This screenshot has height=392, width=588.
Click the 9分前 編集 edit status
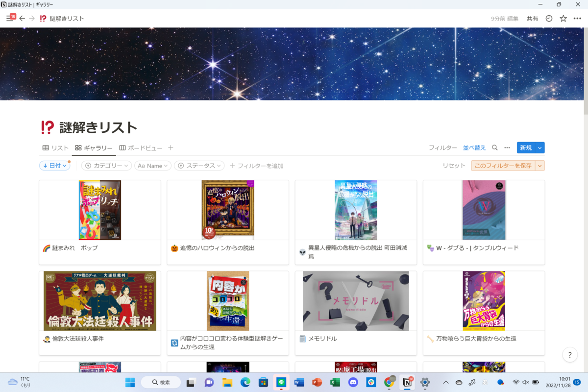(x=505, y=19)
